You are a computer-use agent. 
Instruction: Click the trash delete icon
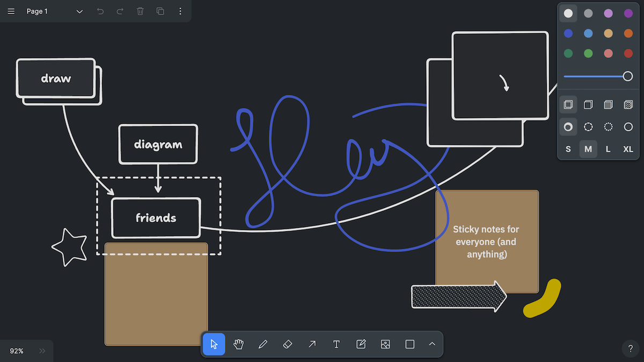tap(140, 11)
